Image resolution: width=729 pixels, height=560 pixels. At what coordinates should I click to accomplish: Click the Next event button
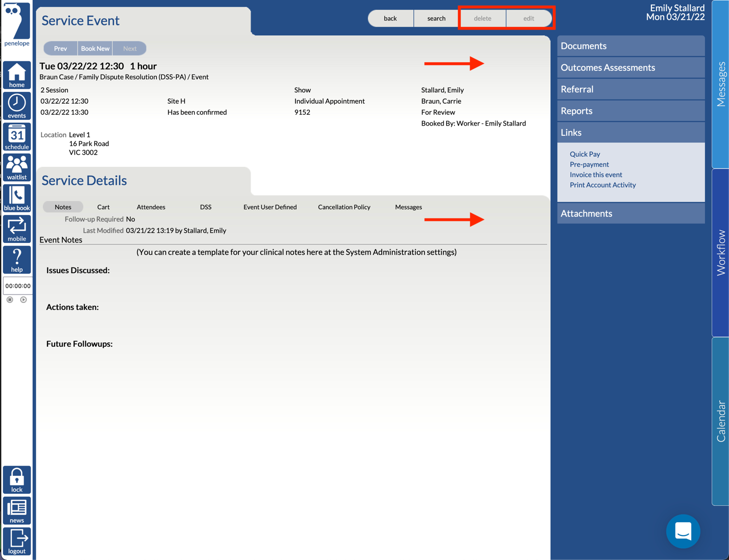(130, 48)
